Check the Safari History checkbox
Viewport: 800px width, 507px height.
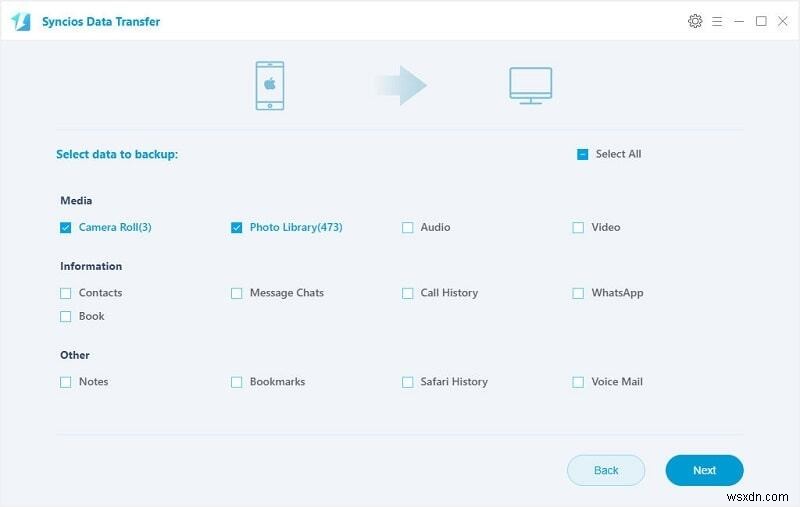[x=407, y=382]
